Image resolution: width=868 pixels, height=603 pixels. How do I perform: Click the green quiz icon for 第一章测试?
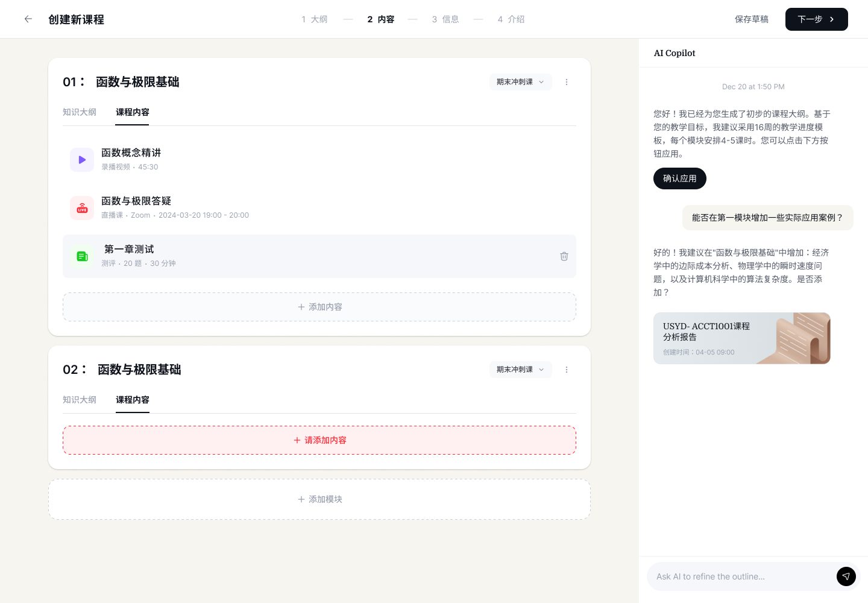click(x=82, y=256)
